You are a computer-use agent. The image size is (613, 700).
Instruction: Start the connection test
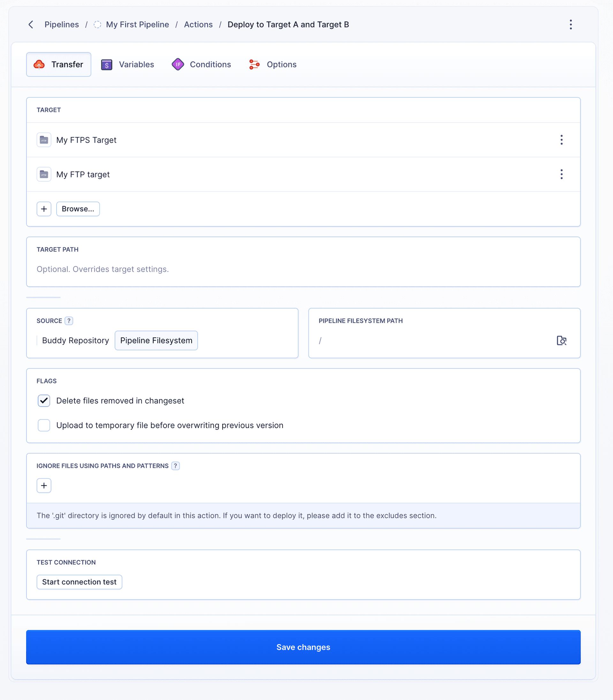pos(79,582)
